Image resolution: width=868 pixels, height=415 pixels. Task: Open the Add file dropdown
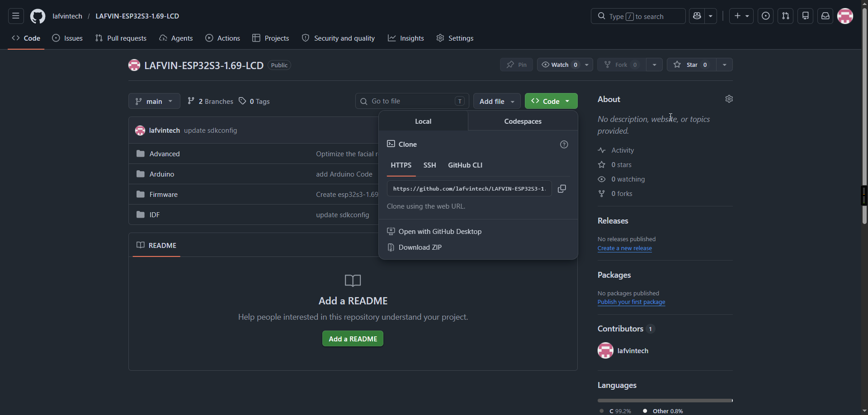point(497,101)
